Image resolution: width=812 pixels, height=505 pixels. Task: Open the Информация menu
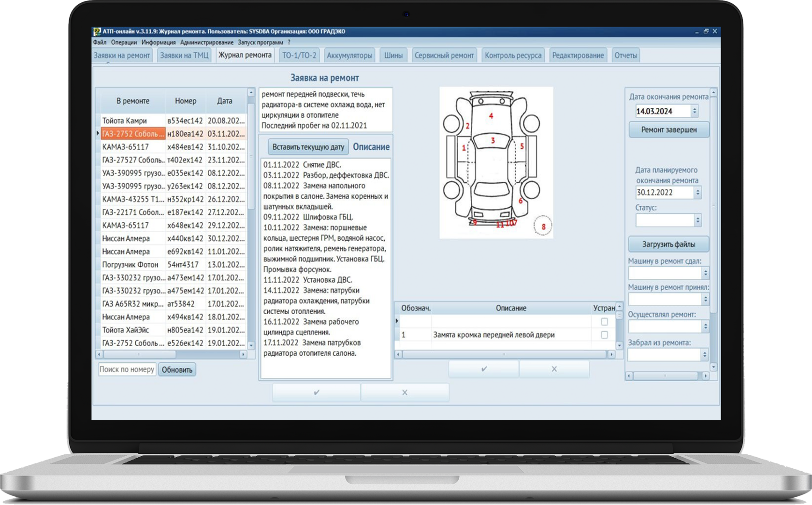click(x=159, y=43)
